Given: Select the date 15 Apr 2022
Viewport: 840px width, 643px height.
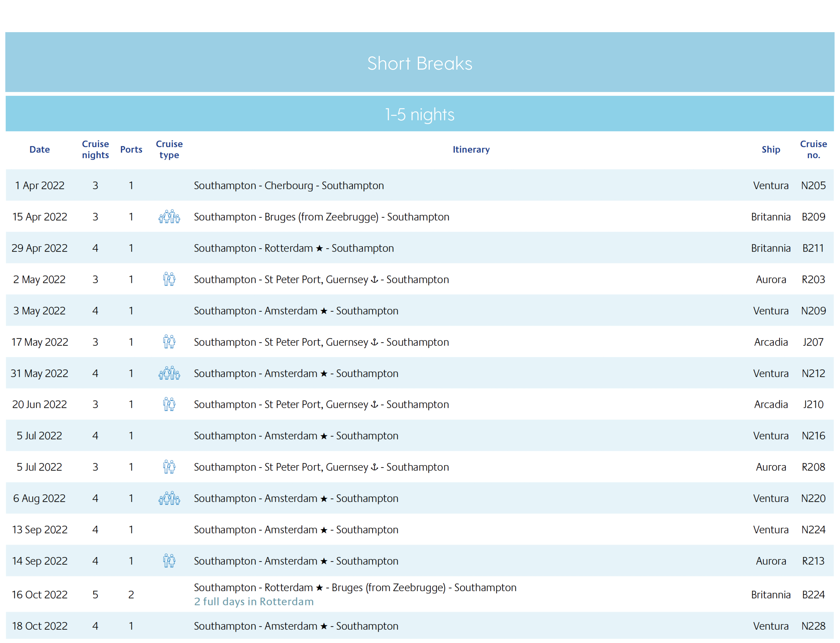Looking at the screenshot, I should (39, 217).
